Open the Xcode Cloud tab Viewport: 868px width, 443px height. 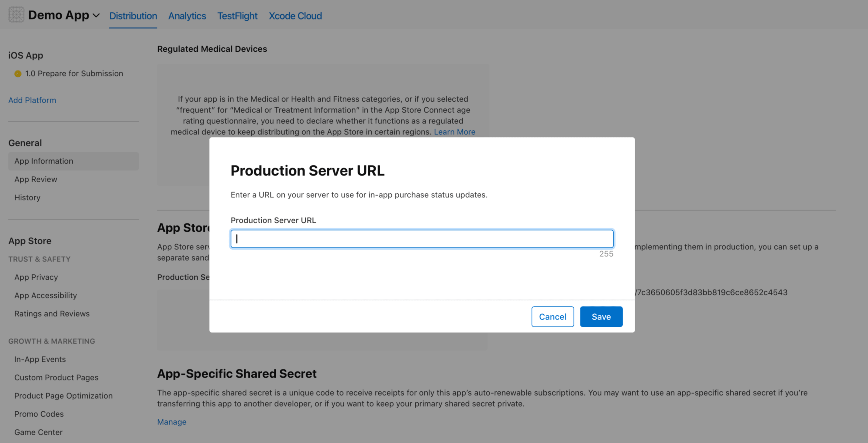click(x=295, y=16)
